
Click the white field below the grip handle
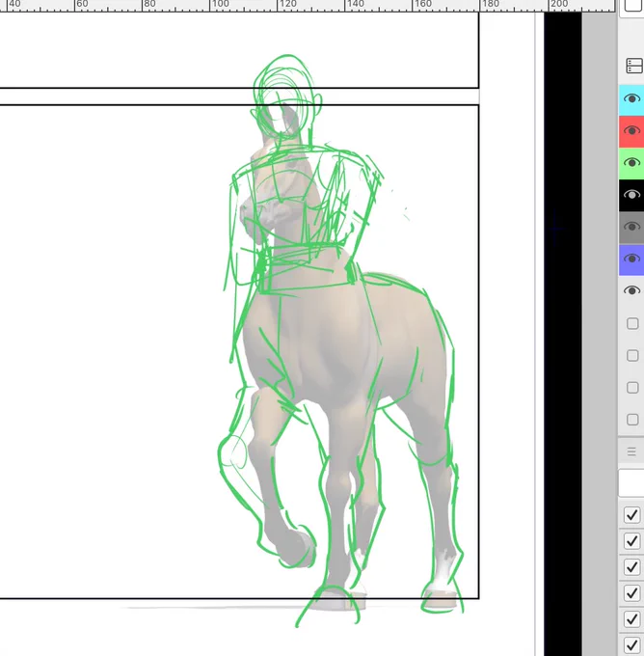[x=631, y=483]
